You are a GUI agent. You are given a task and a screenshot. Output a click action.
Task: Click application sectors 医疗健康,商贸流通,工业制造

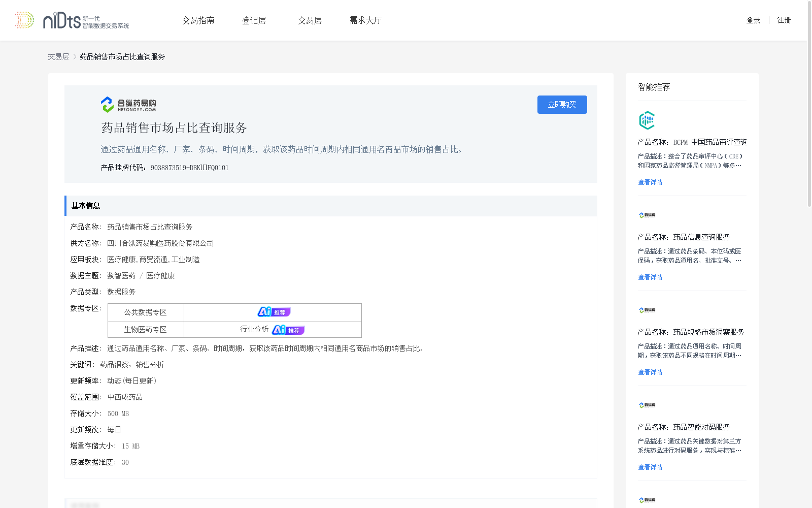tap(153, 260)
